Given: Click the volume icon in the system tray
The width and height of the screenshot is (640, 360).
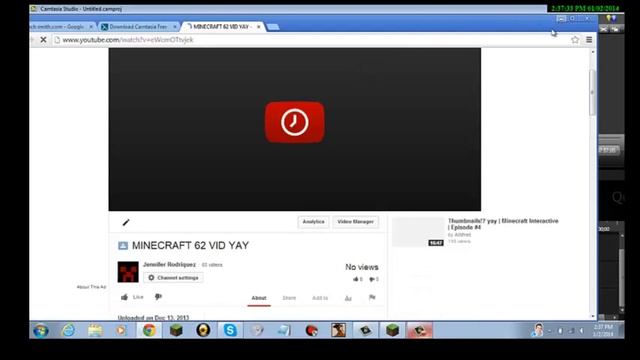Looking at the screenshot, I should click(x=581, y=331).
